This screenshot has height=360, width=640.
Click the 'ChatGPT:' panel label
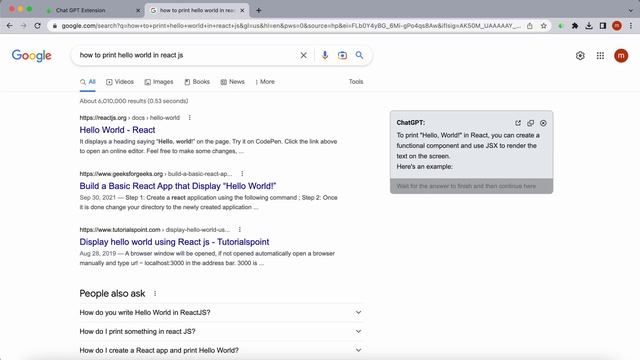click(x=411, y=122)
